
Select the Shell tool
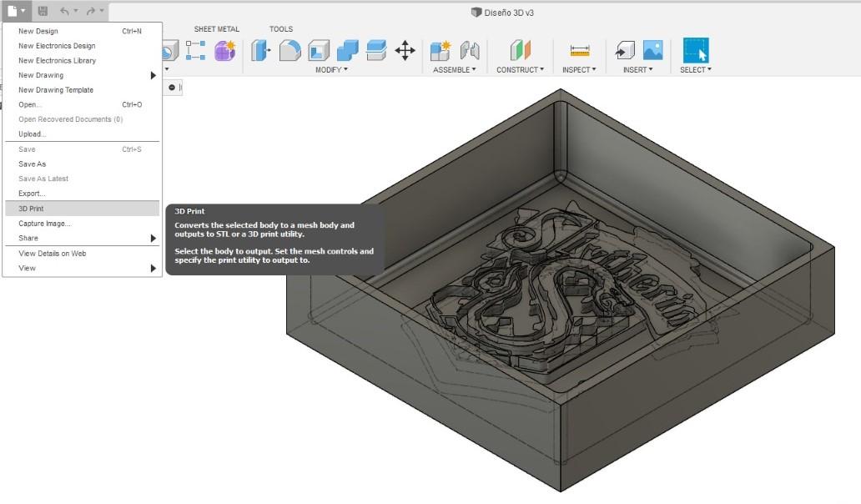[319, 51]
